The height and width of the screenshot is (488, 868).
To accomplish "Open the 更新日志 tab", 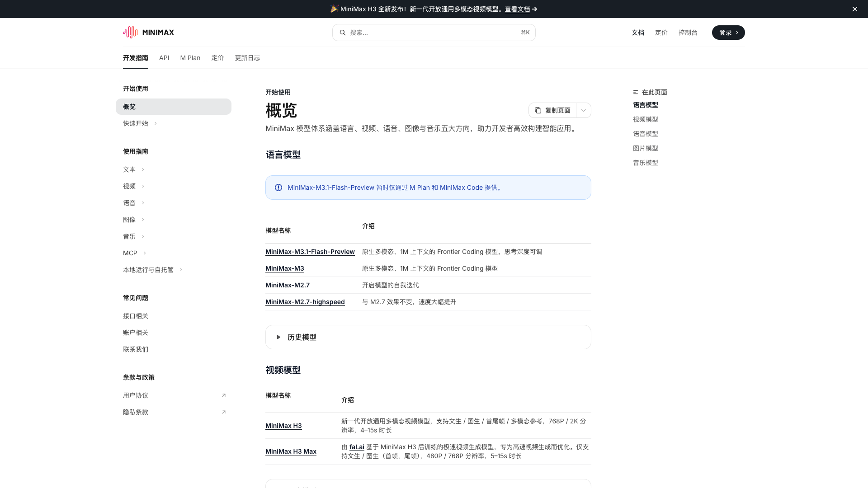I will (x=247, y=58).
